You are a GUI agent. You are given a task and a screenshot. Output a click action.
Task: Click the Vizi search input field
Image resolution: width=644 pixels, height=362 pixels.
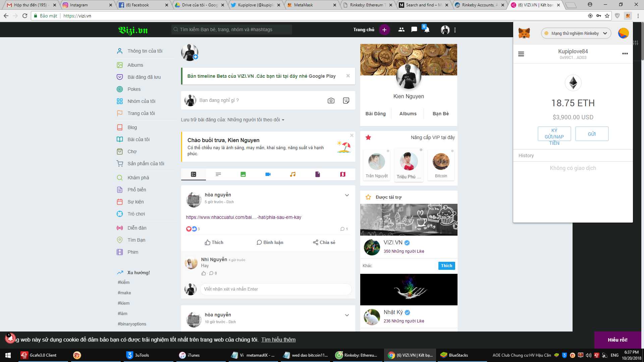[231, 29]
